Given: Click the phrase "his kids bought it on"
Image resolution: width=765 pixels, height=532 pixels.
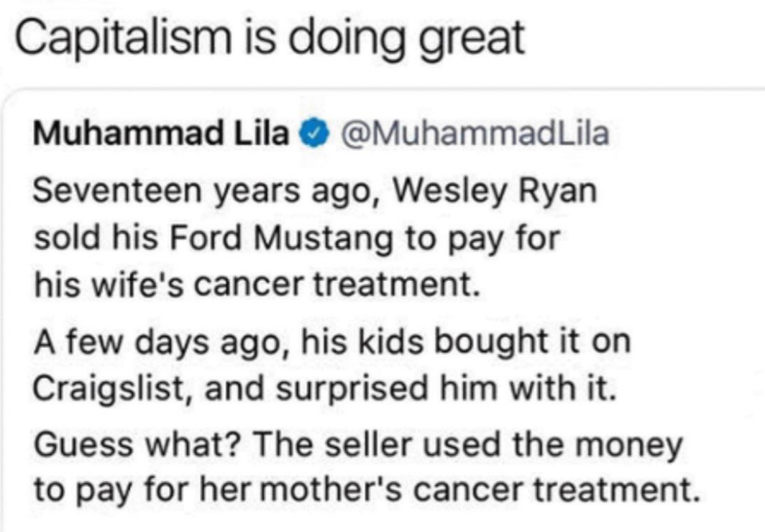Looking at the screenshot, I should click(x=465, y=341).
